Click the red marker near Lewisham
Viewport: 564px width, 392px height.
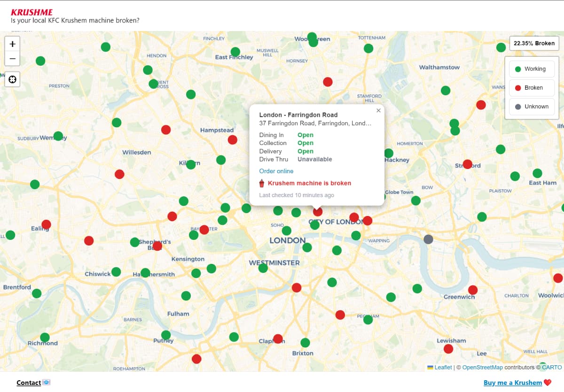(448, 349)
